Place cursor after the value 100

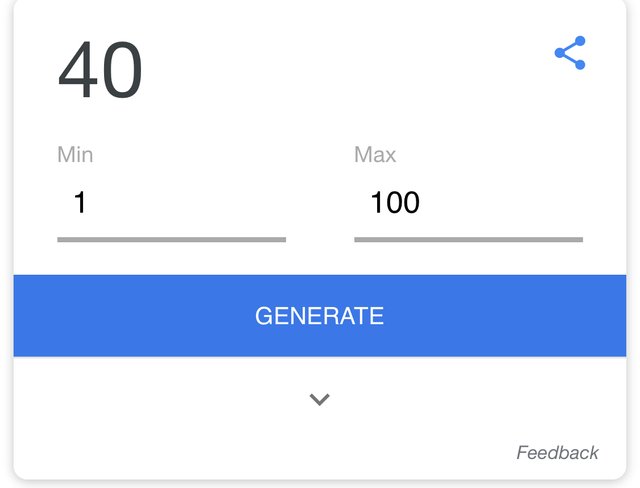pos(422,202)
